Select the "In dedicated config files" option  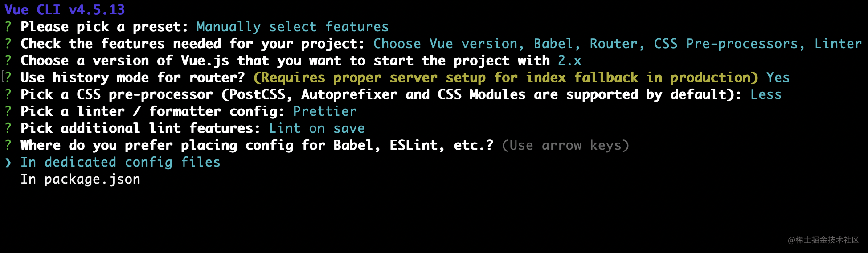coord(120,162)
